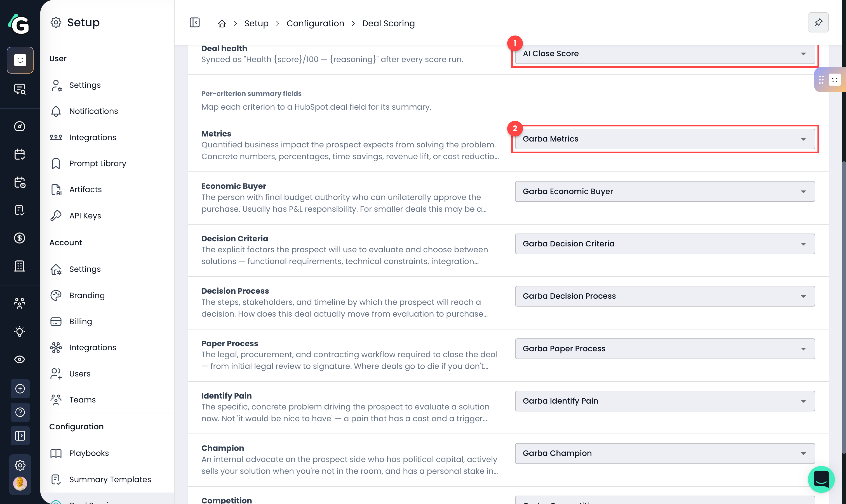Click the 'Deal health' field label
The image size is (846, 504).
pyautogui.click(x=224, y=49)
